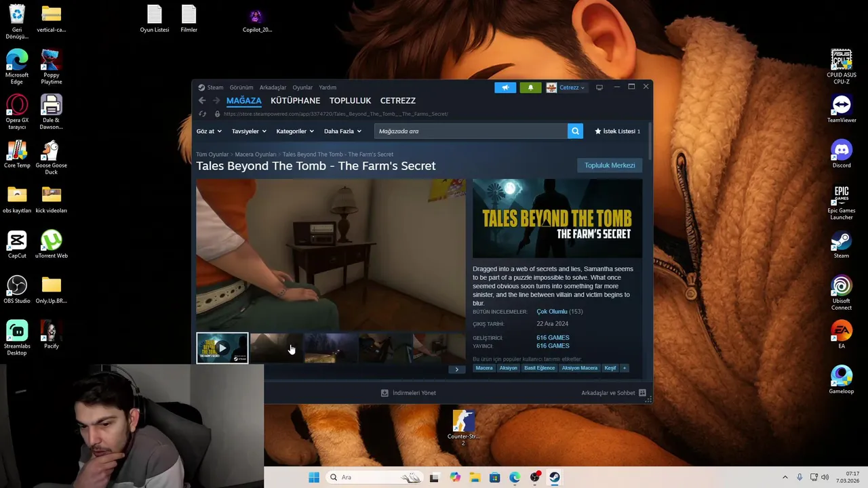868x488 pixels.
Task: Open the Yardım menu
Action: coord(328,87)
